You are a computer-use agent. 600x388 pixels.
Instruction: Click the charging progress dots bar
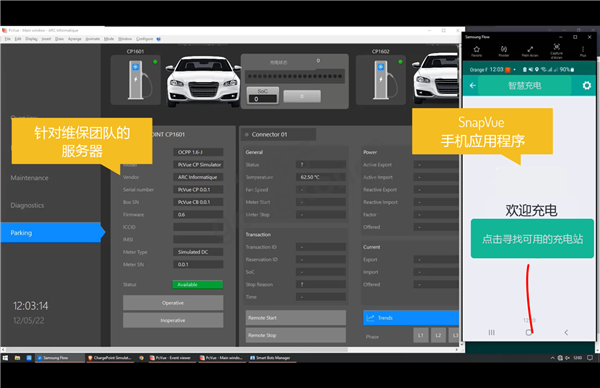pos(295,76)
